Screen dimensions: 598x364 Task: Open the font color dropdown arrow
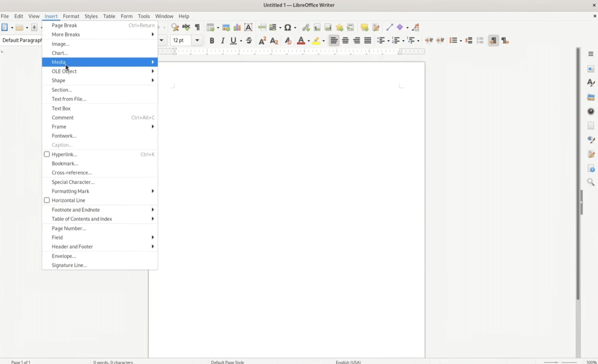pos(308,41)
